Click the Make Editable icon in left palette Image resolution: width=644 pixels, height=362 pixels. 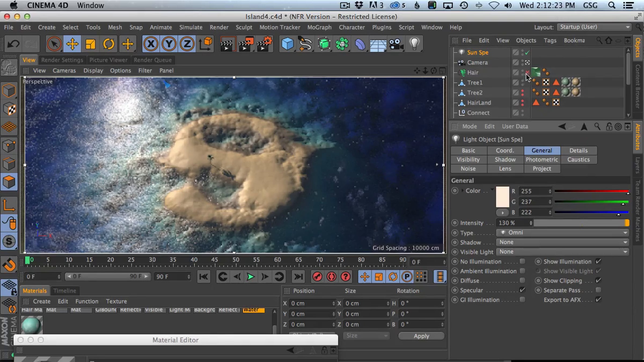pyautogui.click(x=9, y=67)
